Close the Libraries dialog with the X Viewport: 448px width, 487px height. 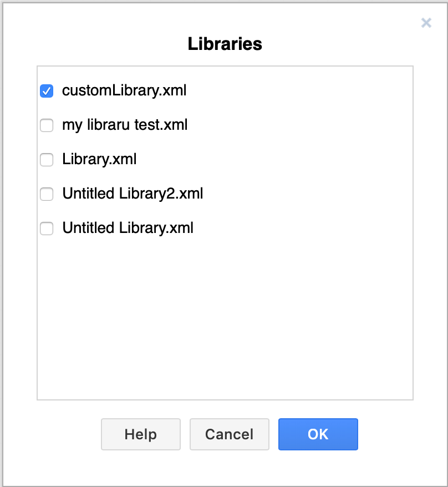(x=426, y=23)
